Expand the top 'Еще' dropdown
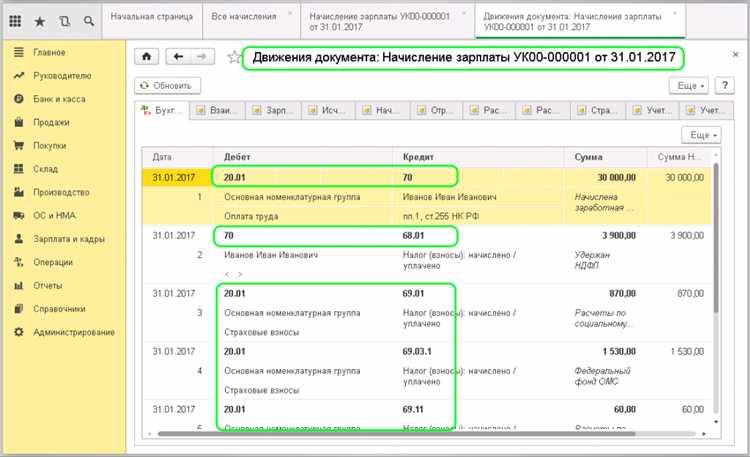This screenshot has height=457, width=750. point(692,87)
